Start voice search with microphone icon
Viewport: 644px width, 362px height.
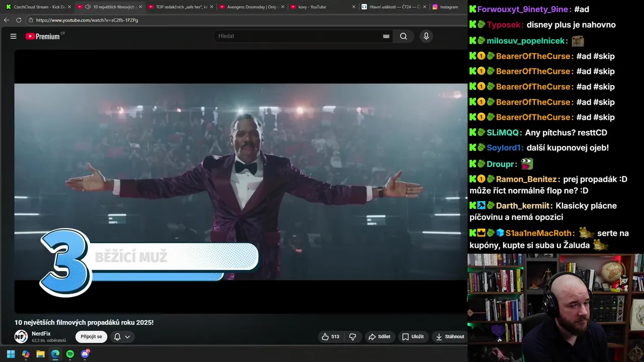point(426,36)
